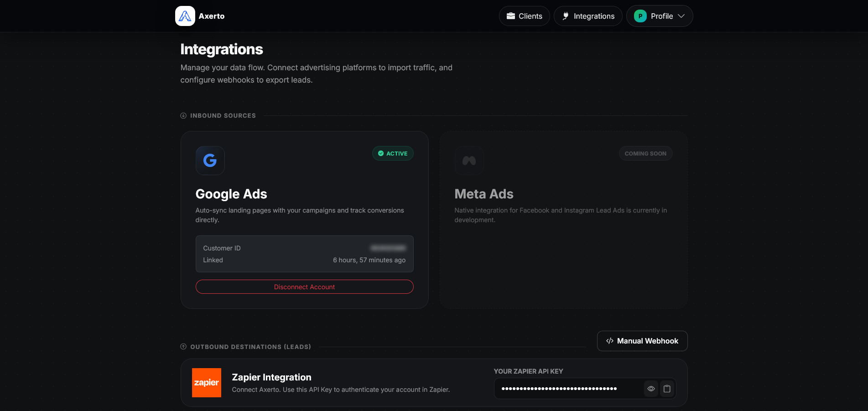Go to the Integrations nav item

(587, 16)
